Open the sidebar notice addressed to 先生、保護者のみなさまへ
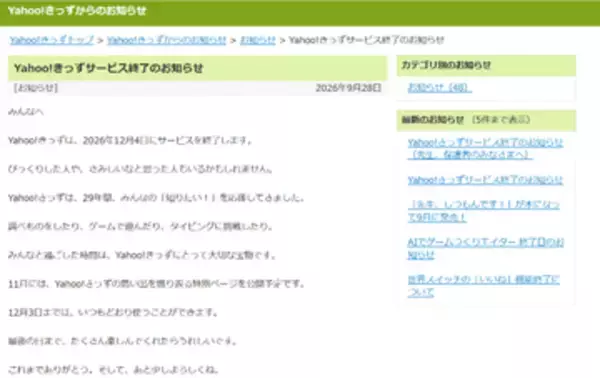Image resolution: width=600 pixels, height=378 pixels. 485,148
